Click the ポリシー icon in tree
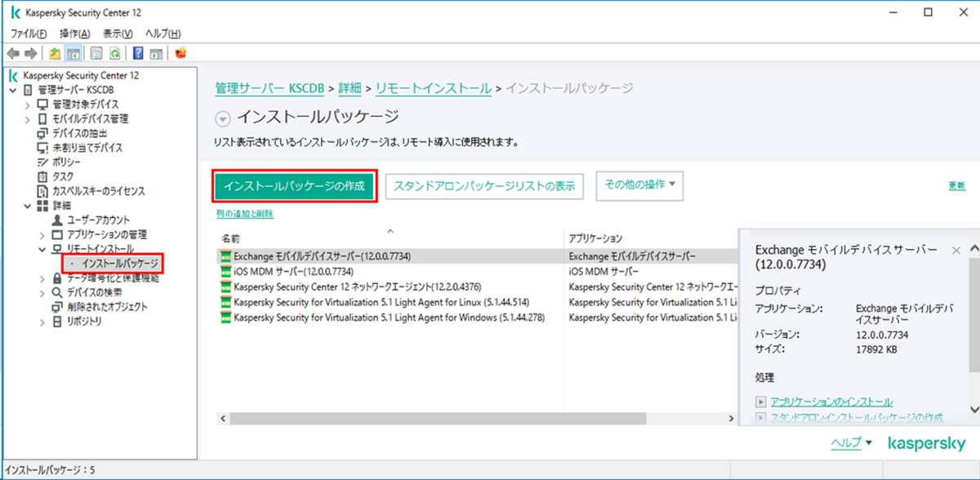The height and width of the screenshot is (480, 980). click(42, 162)
